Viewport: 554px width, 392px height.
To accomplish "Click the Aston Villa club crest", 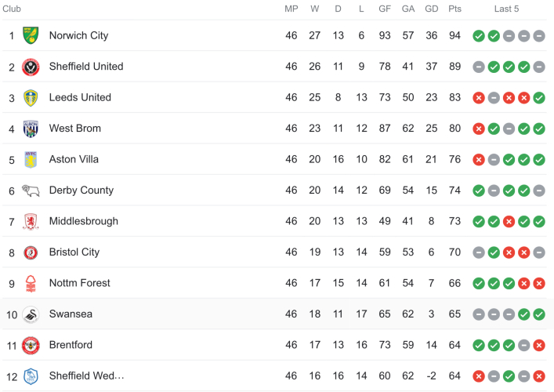I will click(x=31, y=159).
